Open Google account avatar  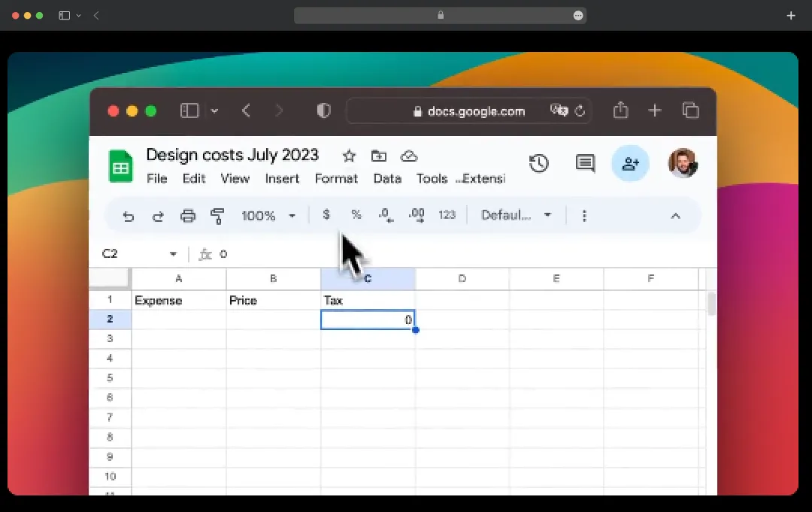(x=683, y=163)
